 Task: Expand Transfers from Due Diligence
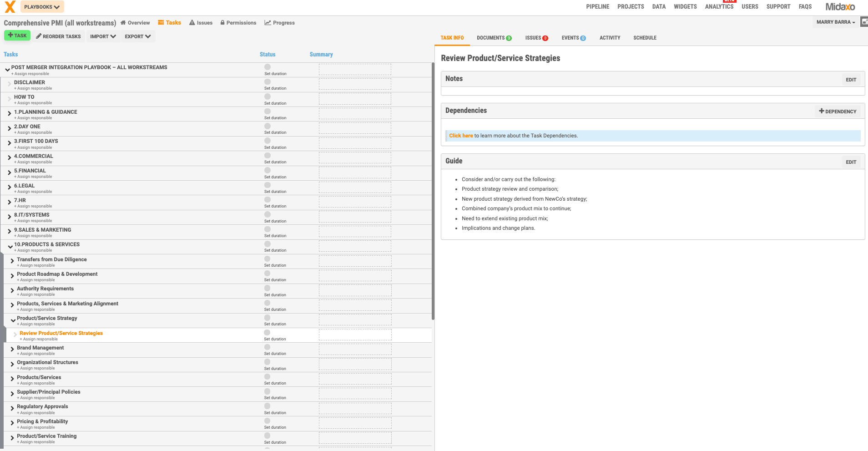coord(12,261)
